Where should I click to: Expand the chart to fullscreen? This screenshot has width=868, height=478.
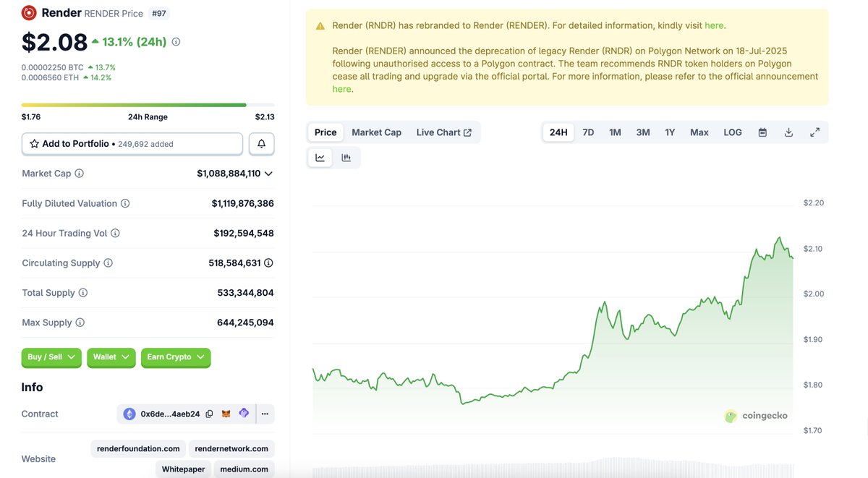(x=815, y=132)
